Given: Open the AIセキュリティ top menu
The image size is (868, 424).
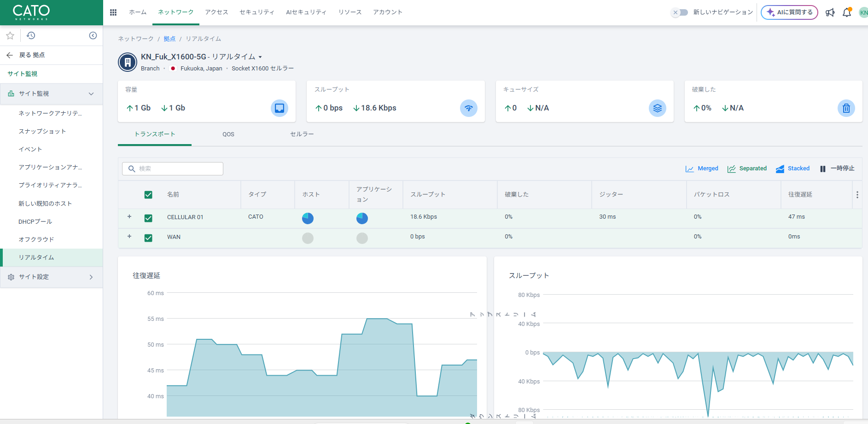Looking at the screenshot, I should tap(306, 12).
